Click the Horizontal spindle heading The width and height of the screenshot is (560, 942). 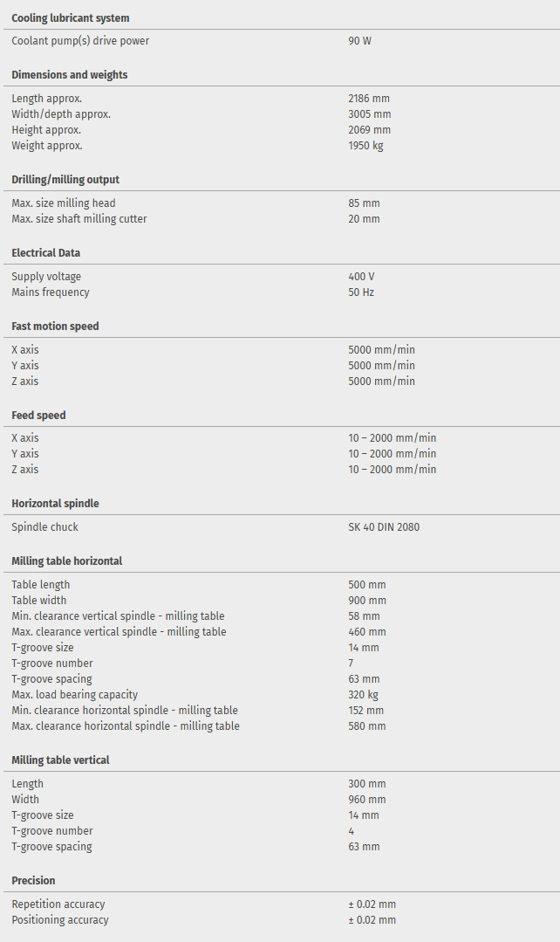point(55,504)
